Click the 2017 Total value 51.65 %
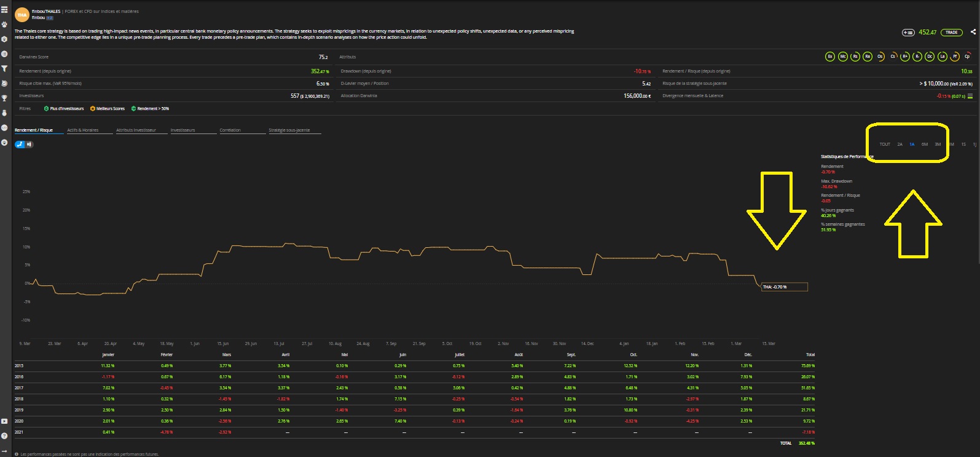This screenshot has width=980, height=457. 808,388
